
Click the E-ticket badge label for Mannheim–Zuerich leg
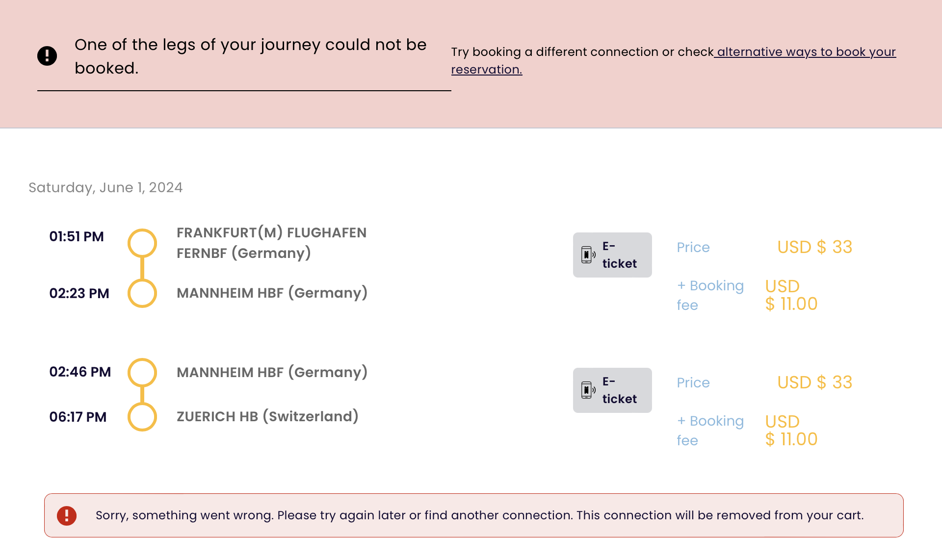(x=619, y=390)
